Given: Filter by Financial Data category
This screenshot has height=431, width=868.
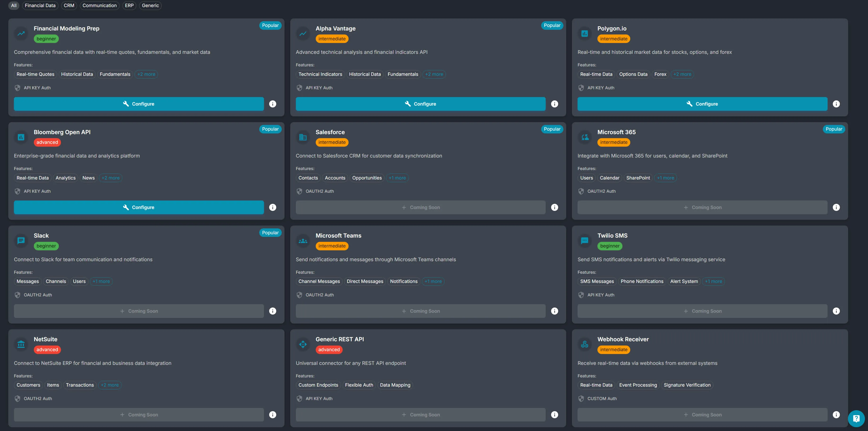Looking at the screenshot, I should pos(40,5).
